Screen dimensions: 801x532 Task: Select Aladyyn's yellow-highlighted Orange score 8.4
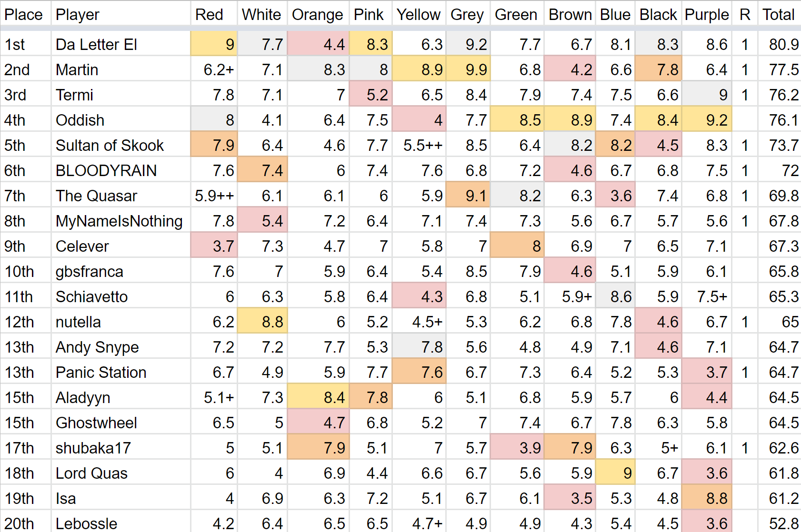[318, 397]
